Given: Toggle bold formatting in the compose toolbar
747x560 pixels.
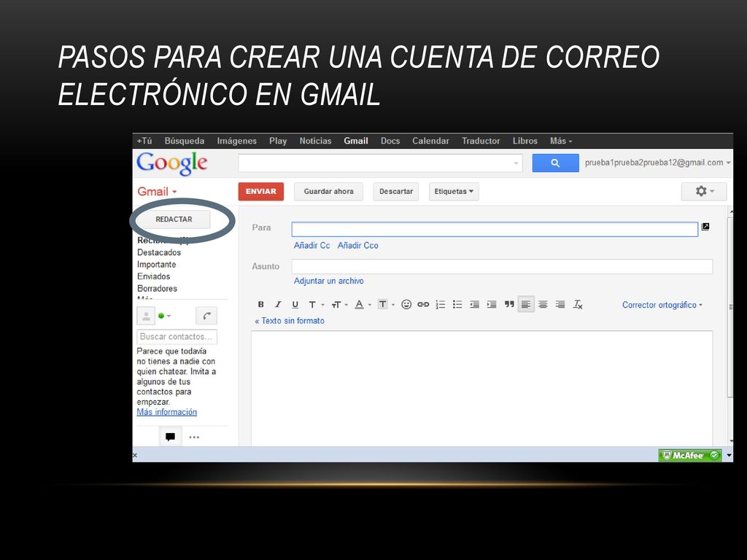Looking at the screenshot, I should [x=260, y=304].
